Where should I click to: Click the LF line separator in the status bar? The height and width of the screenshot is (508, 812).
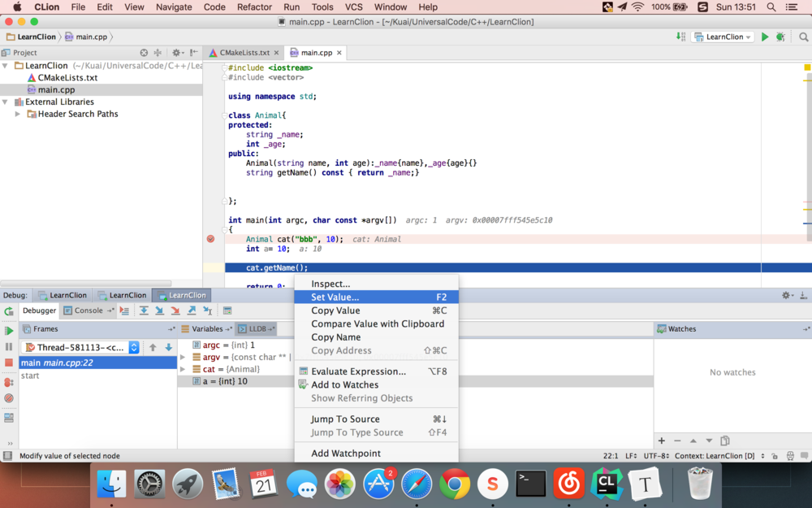[x=631, y=456]
